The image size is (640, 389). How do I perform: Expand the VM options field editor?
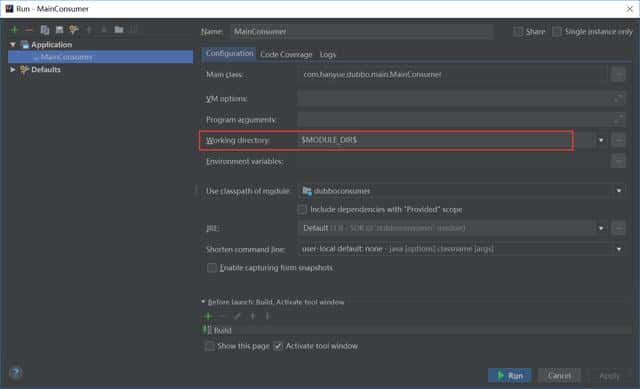pos(618,98)
